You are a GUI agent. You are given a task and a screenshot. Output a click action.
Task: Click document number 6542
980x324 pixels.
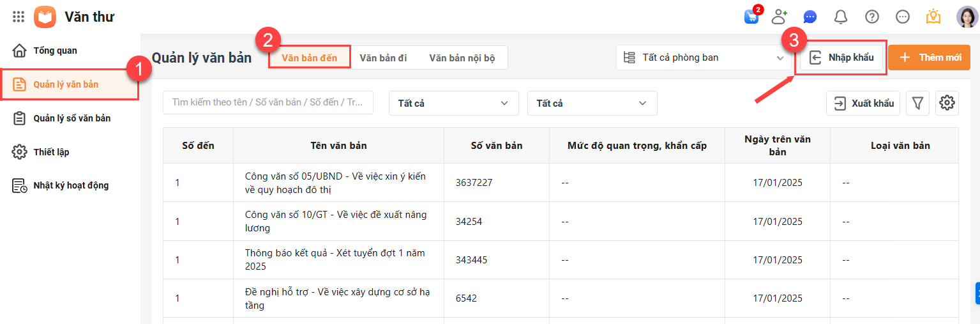click(x=466, y=298)
